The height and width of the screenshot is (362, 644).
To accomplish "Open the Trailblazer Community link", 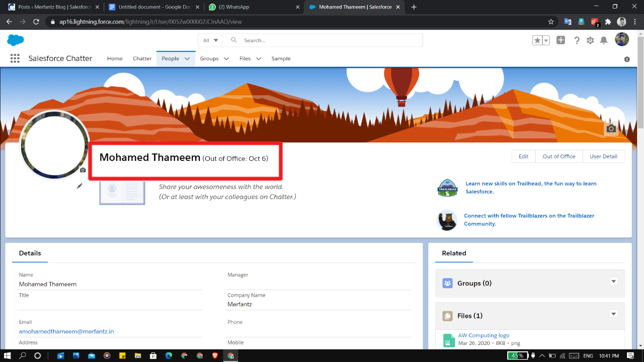I will click(529, 220).
